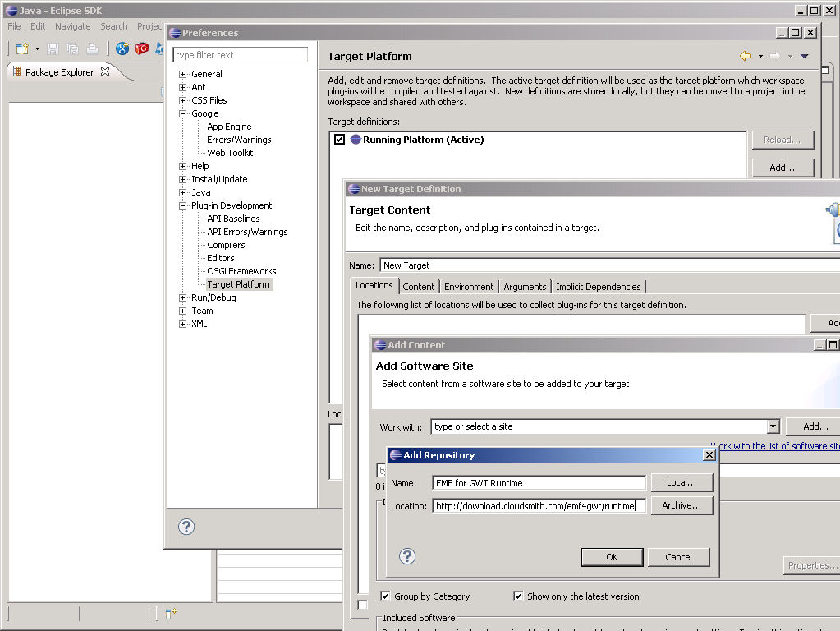Click Cancel in Add Repository dialog

(678, 557)
